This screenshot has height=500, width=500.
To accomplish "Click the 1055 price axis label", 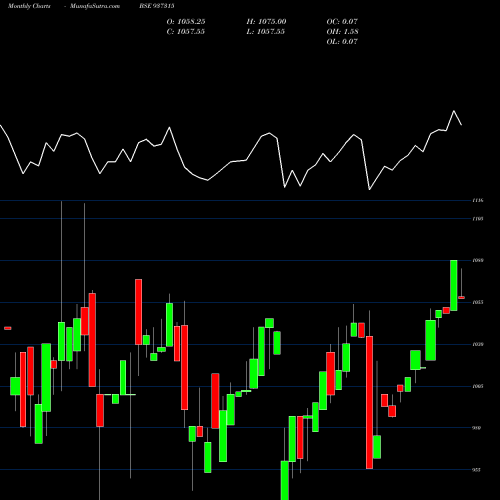I will click(x=478, y=302).
